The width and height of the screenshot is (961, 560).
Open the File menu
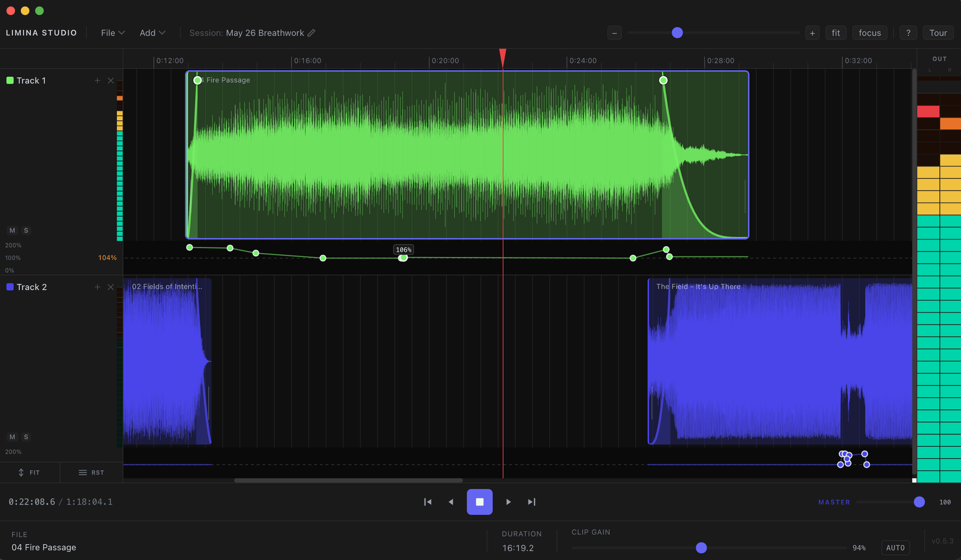point(113,33)
